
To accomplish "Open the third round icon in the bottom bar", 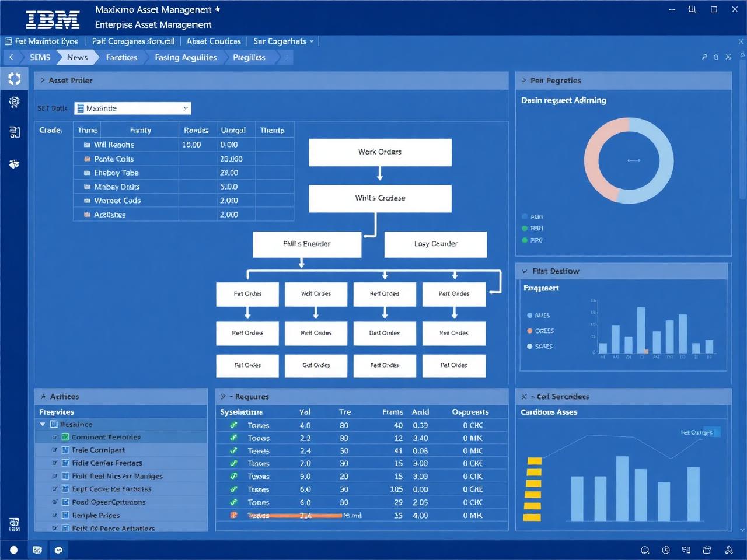I will (x=58, y=549).
